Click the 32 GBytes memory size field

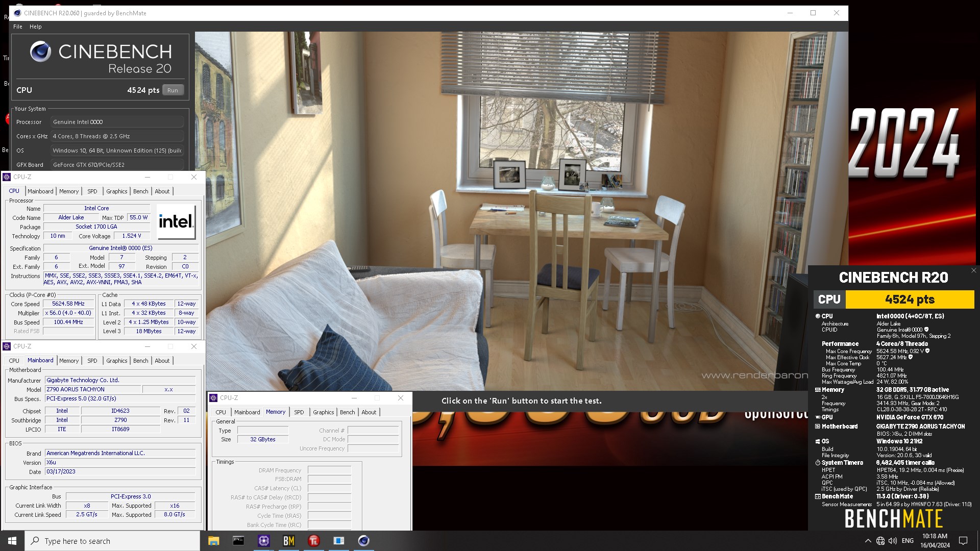coord(263,439)
